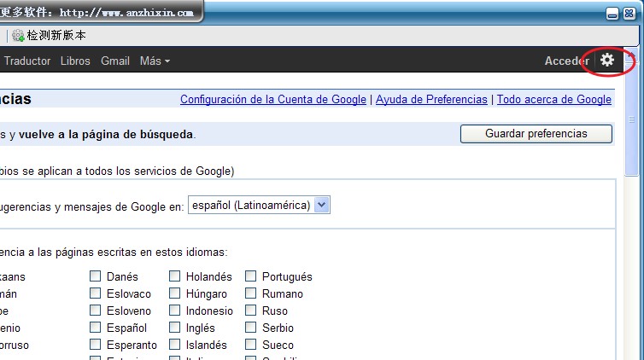Check the Inglés language checkbox

pos(174,328)
